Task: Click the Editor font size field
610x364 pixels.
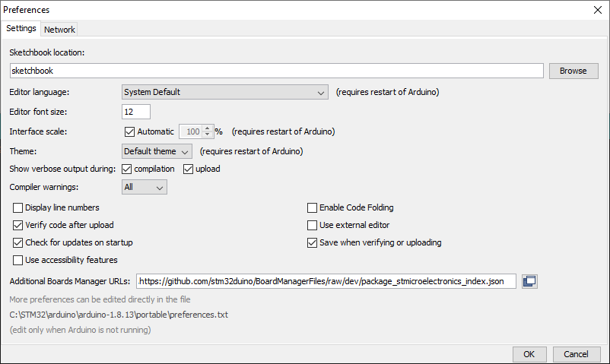Action: pos(136,112)
